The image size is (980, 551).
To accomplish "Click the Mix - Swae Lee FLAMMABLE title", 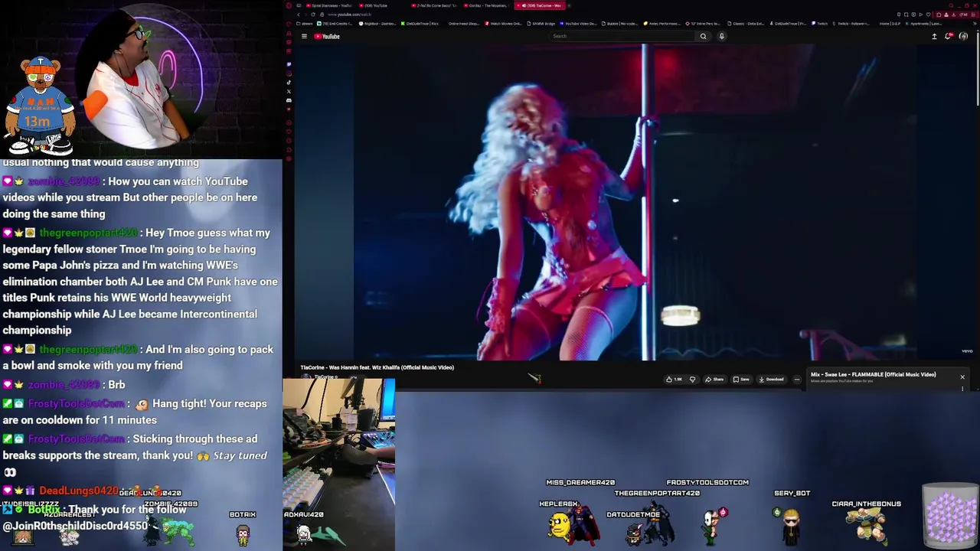I will point(874,374).
